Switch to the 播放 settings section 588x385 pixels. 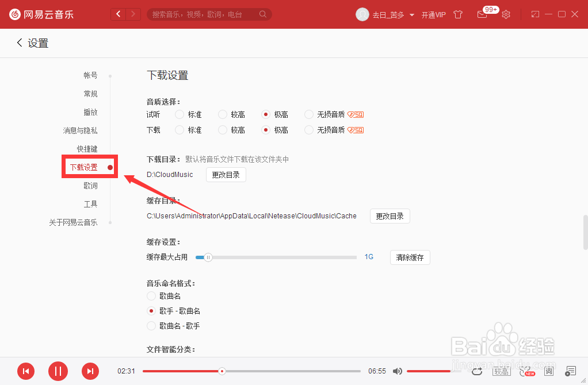click(x=90, y=112)
